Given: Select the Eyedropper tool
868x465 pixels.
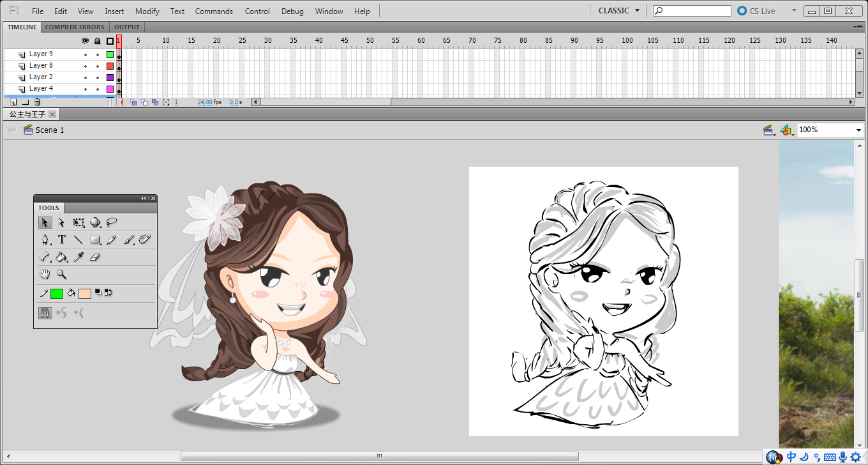Looking at the screenshot, I should [x=79, y=257].
